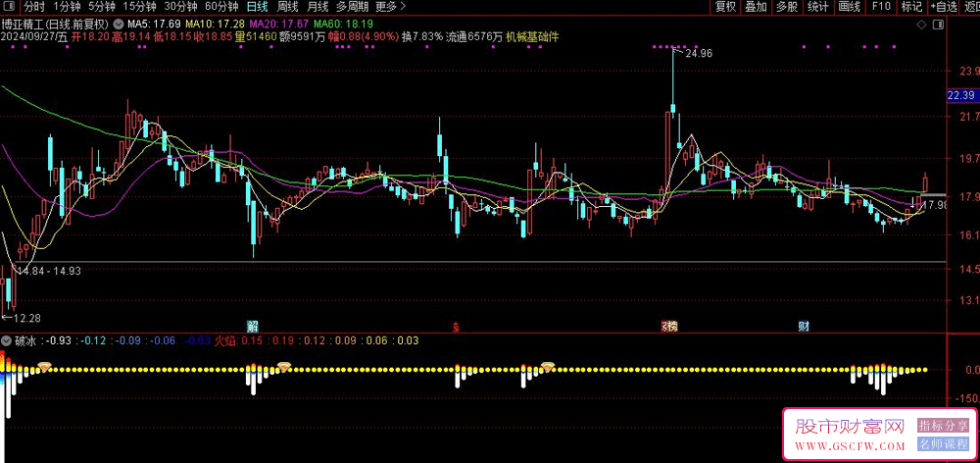Viewport: 980px width, 463px height.
Task: Click the 14.84 - 14.93 gap label
Action: point(49,271)
